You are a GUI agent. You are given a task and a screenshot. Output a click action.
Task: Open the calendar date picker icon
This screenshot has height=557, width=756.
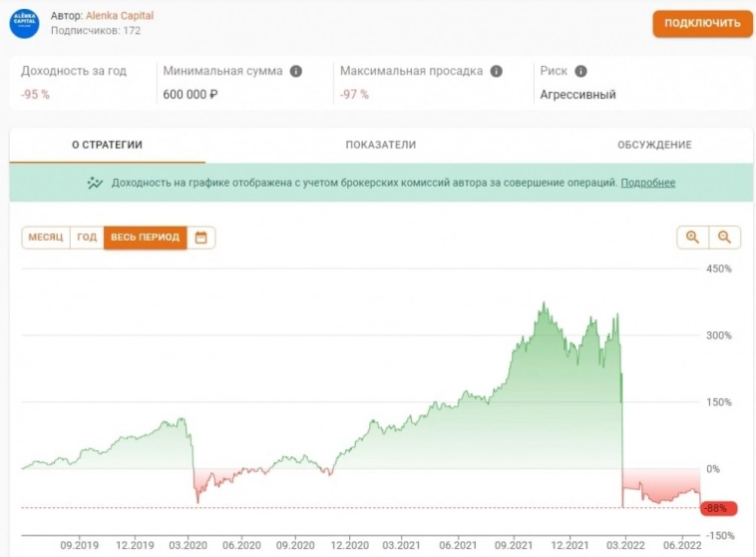coord(201,238)
